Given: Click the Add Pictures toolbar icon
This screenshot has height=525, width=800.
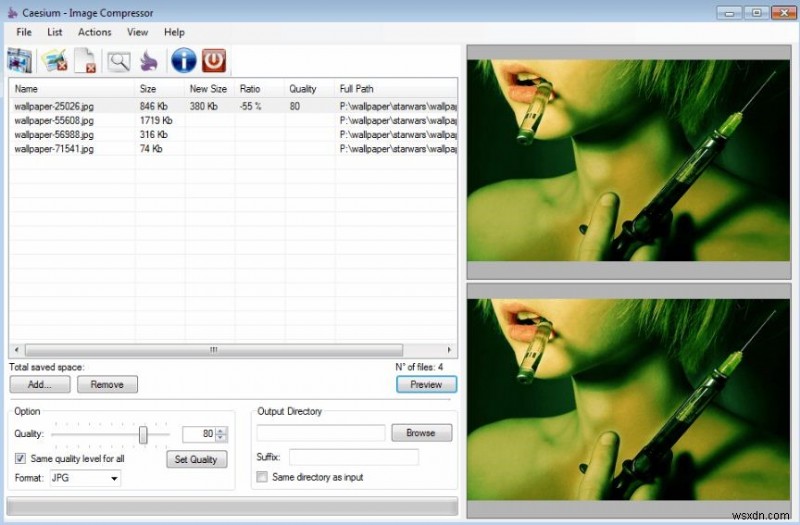Looking at the screenshot, I should click(x=20, y=61).
